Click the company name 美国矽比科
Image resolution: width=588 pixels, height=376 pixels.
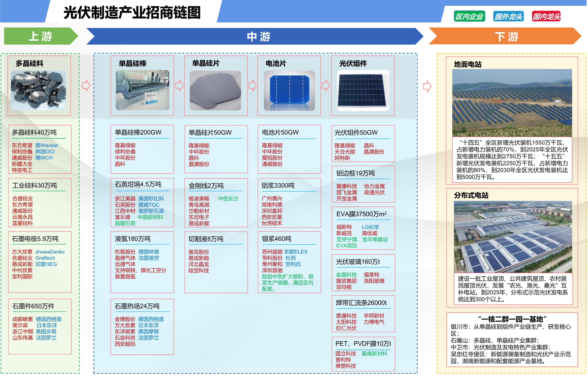pos(151,199)
